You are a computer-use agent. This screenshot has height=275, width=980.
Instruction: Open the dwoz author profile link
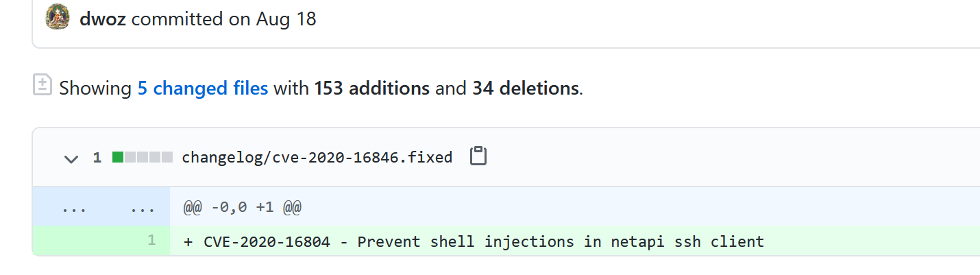tap(103, 19)
